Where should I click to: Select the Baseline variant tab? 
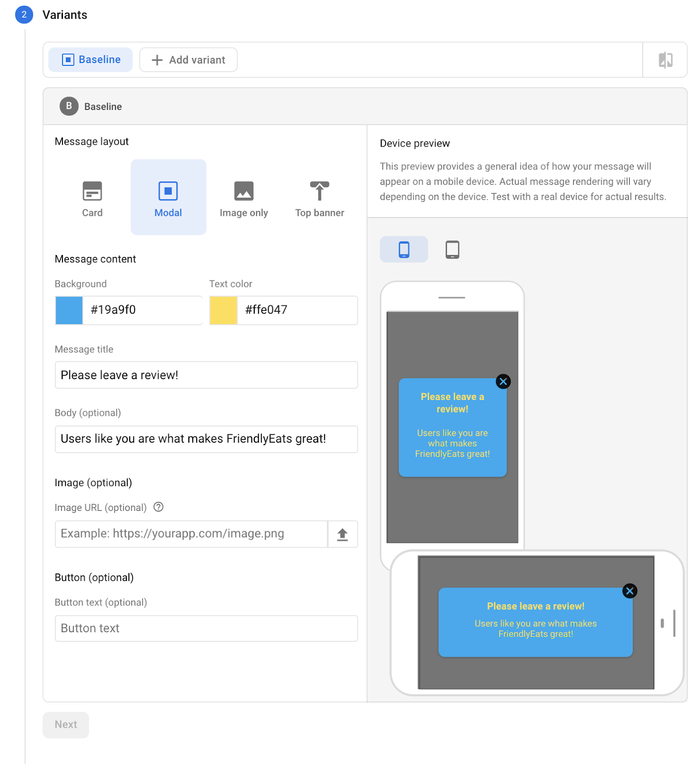coord(91,60)
